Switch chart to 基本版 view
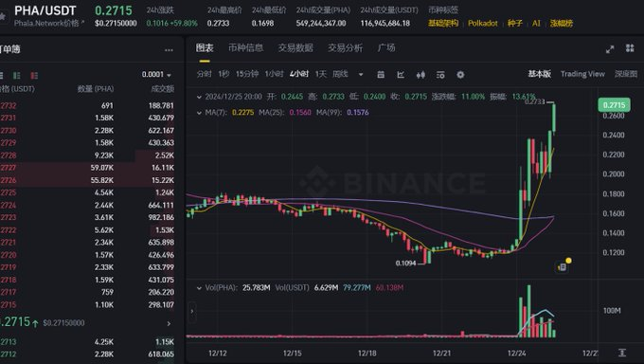The height and width of the screenshot is (364, 644). point(539,74)
